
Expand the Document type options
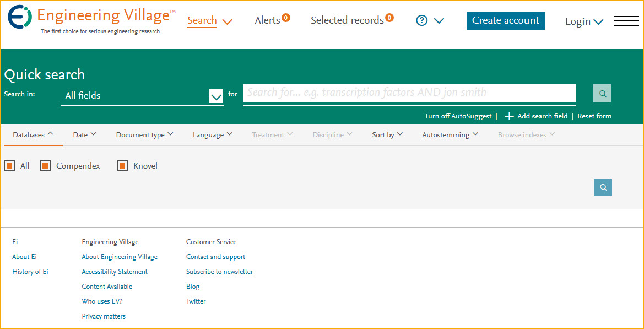coord(144,134)
